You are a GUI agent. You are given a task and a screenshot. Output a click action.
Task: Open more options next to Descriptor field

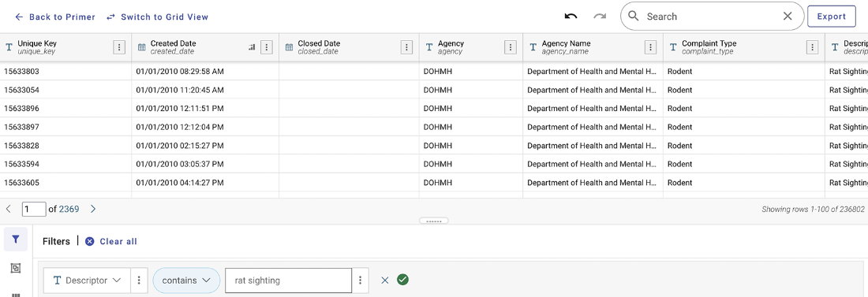(x=139, y=280)
